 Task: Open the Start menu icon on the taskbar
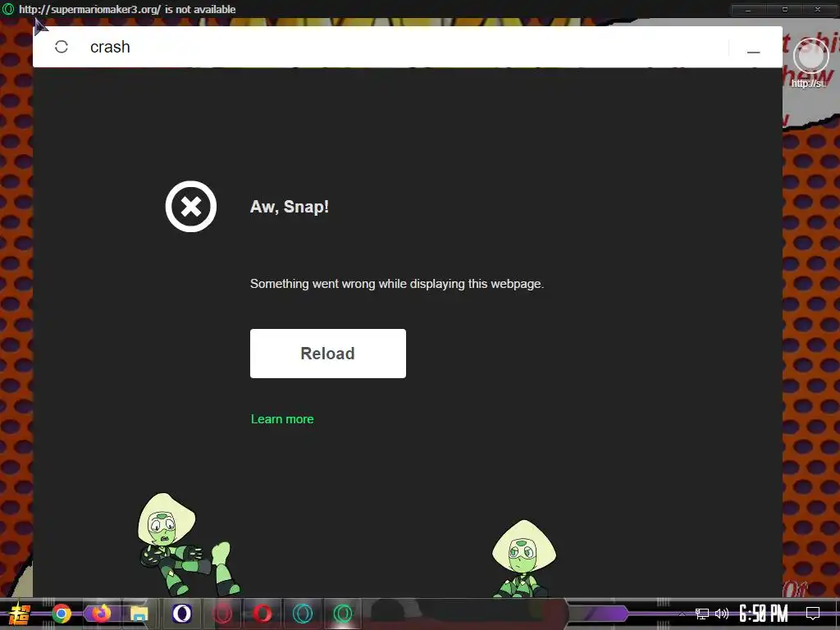pos(18,614)
